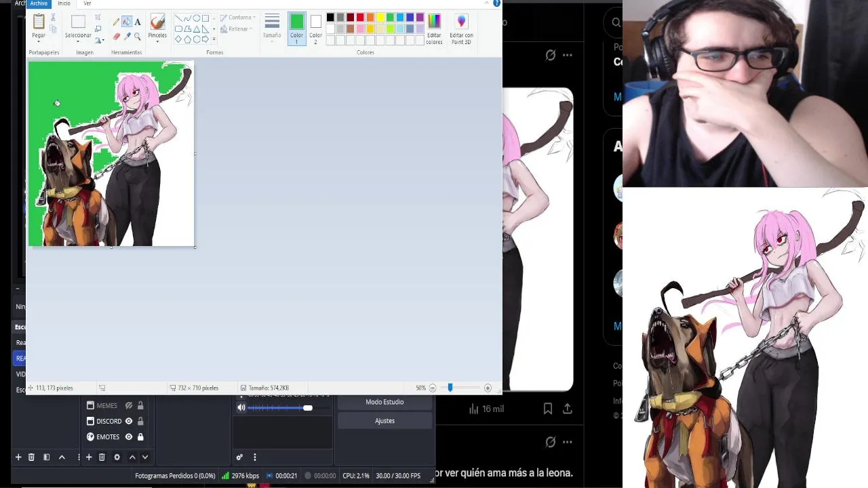Screen dimensions: 868x488
Task: Click Paint help question mark icon
Action: pos(496,3)
